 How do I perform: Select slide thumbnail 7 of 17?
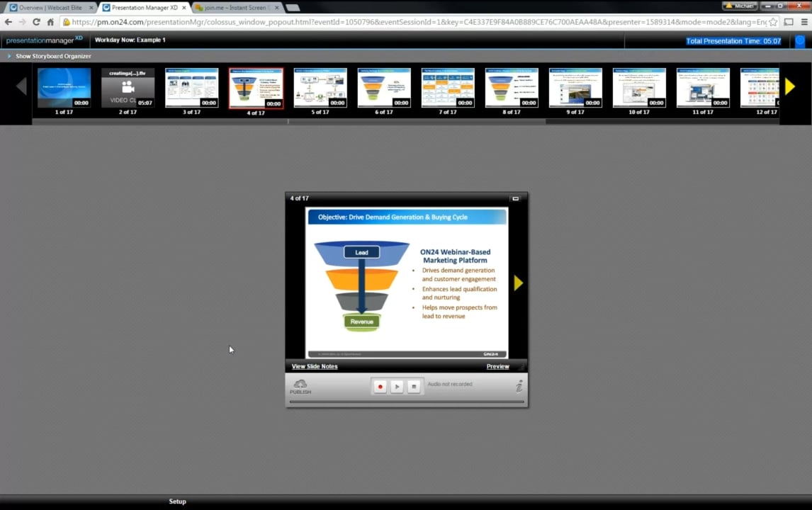click(x=448, y=88)
